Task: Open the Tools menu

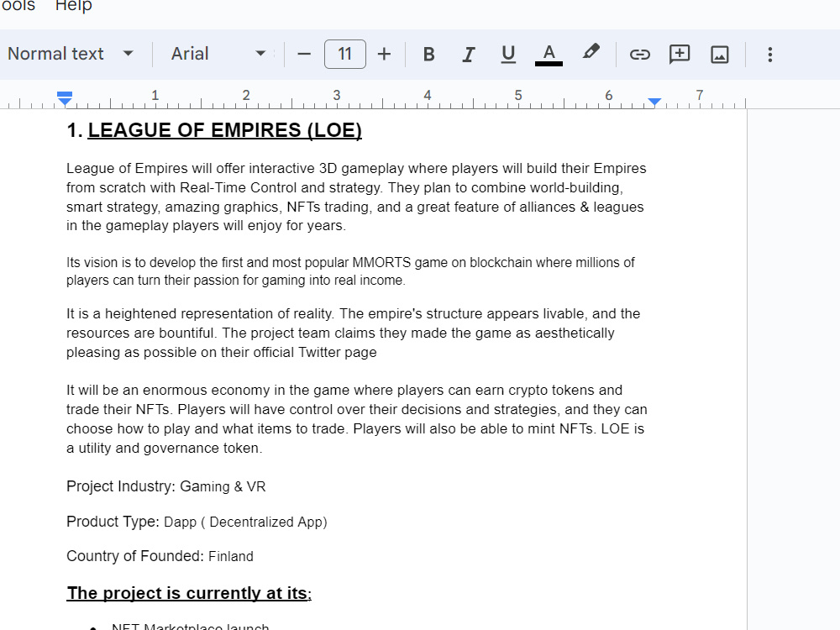Action: pyautogui.click(x=18, y=6)
